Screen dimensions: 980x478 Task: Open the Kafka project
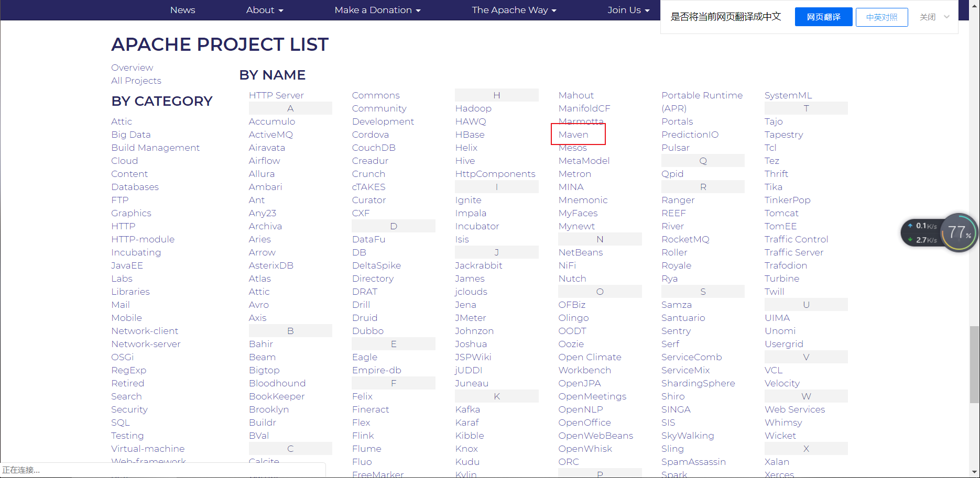click(x=467, y=409)
